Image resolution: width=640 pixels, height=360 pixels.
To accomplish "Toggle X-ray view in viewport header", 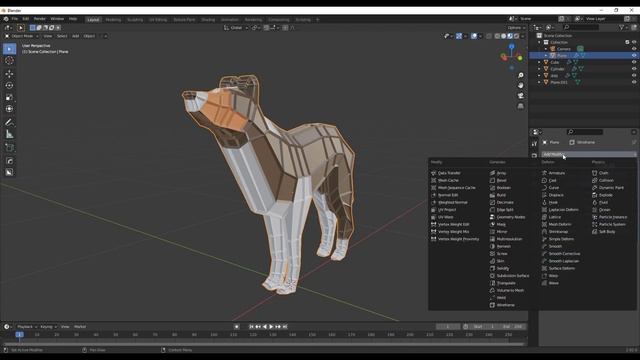I will (489, 36).
